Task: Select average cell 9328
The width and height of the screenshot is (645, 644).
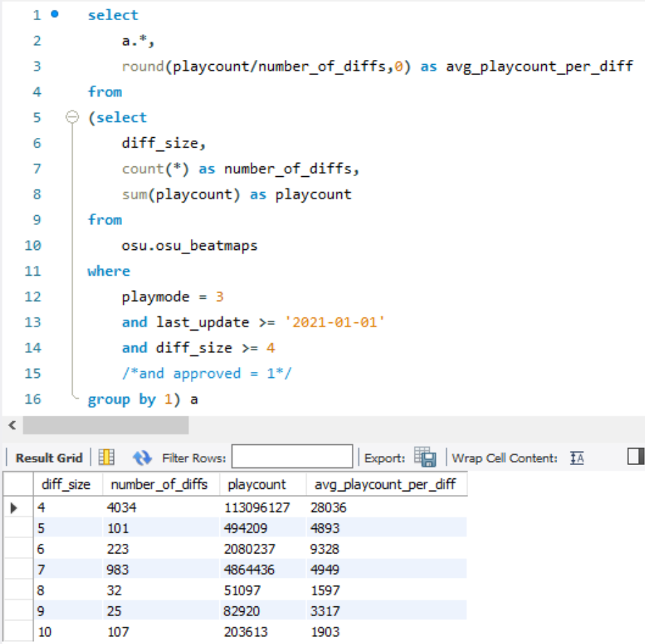Action: (387, 549)
